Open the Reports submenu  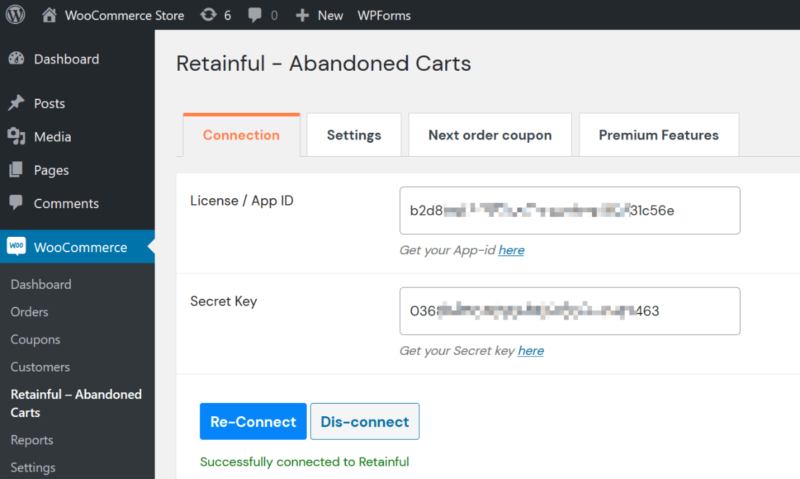32,440
